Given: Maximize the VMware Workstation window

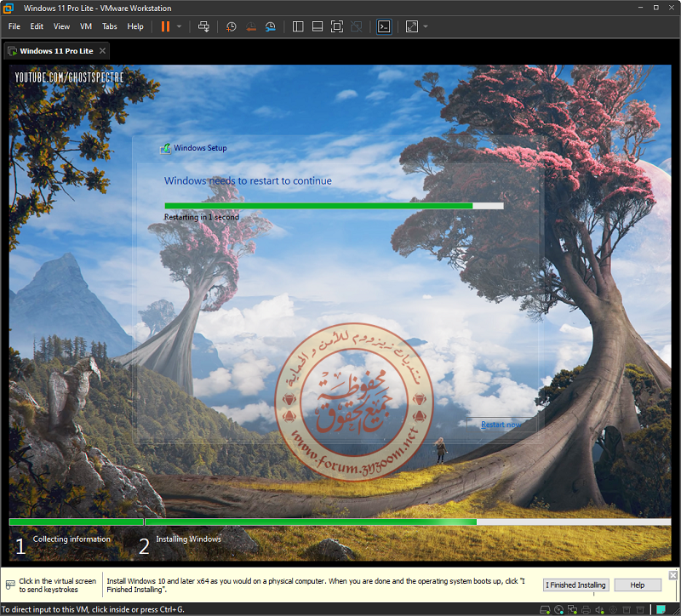Looking at the screenshot, I should [x=655, y=8].
